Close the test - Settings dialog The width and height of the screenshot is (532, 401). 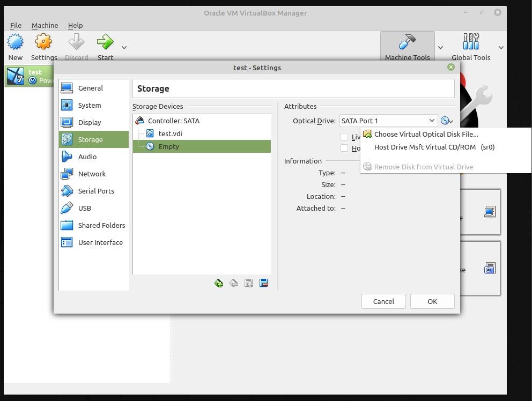(451, 67)
